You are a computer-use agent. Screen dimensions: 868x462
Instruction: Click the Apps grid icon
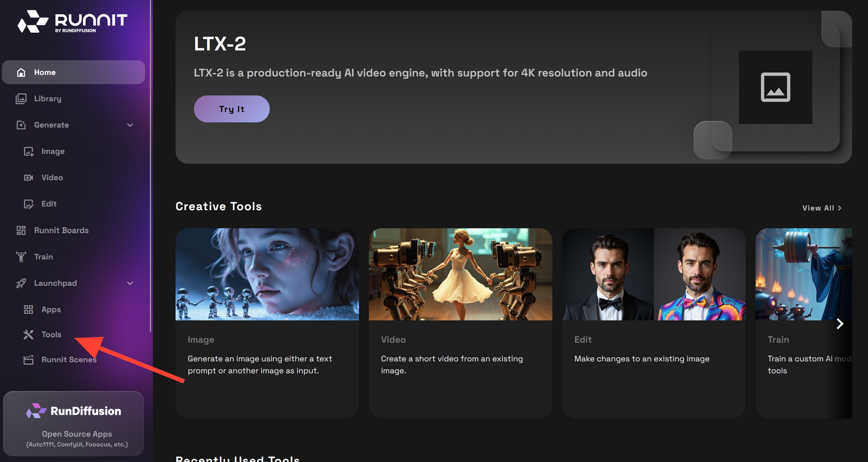29,310
